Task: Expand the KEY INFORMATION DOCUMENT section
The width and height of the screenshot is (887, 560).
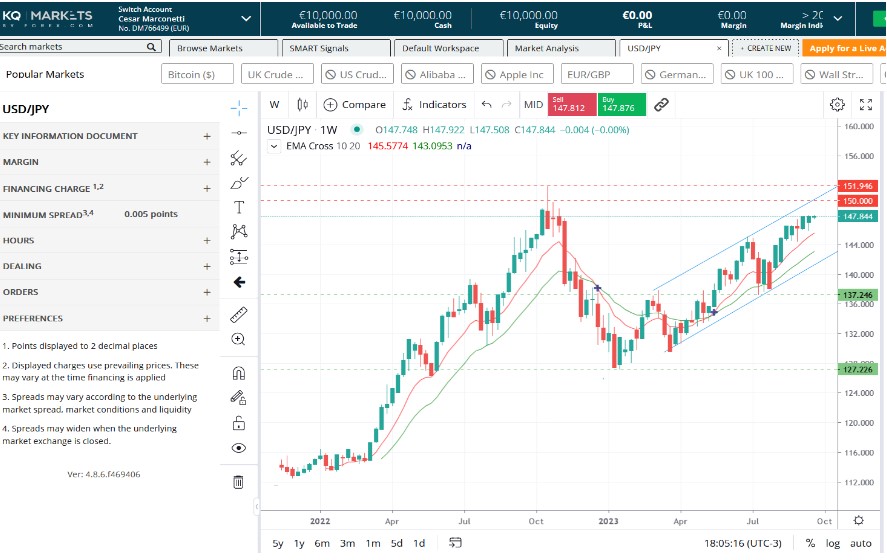Action: coord(109,136)
